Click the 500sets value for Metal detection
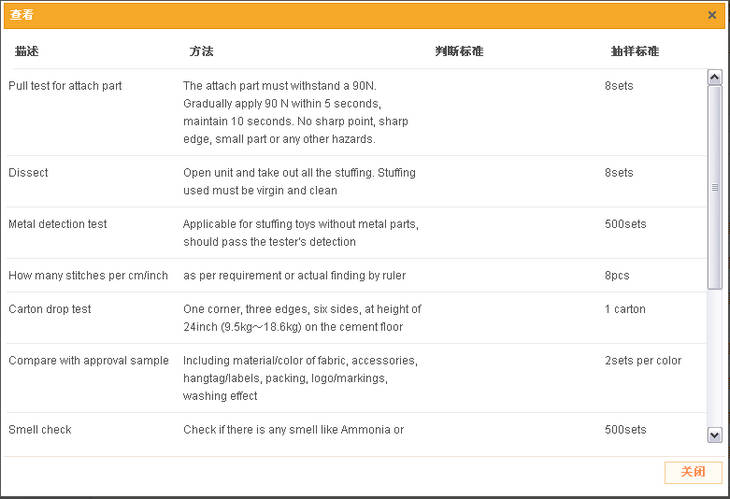 626,224
